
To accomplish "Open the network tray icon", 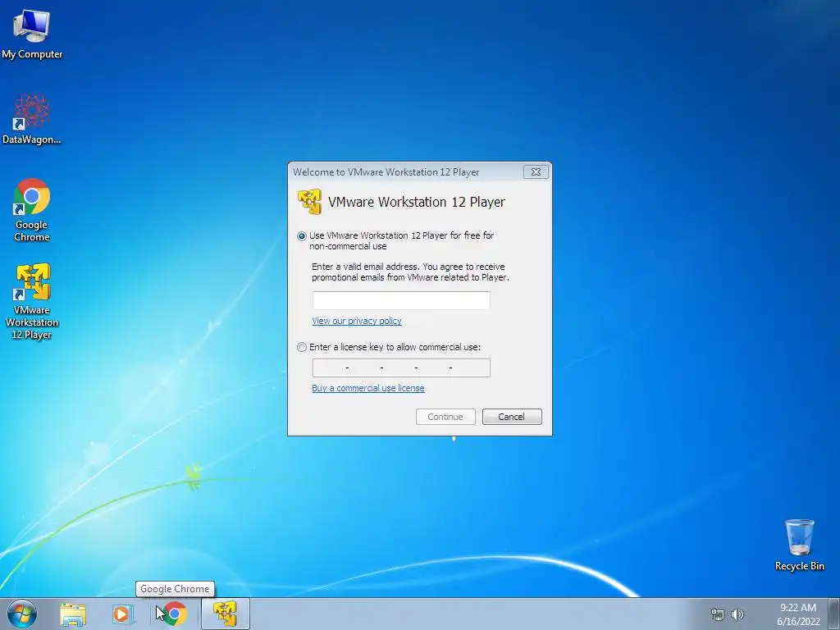I will [717, 614].
